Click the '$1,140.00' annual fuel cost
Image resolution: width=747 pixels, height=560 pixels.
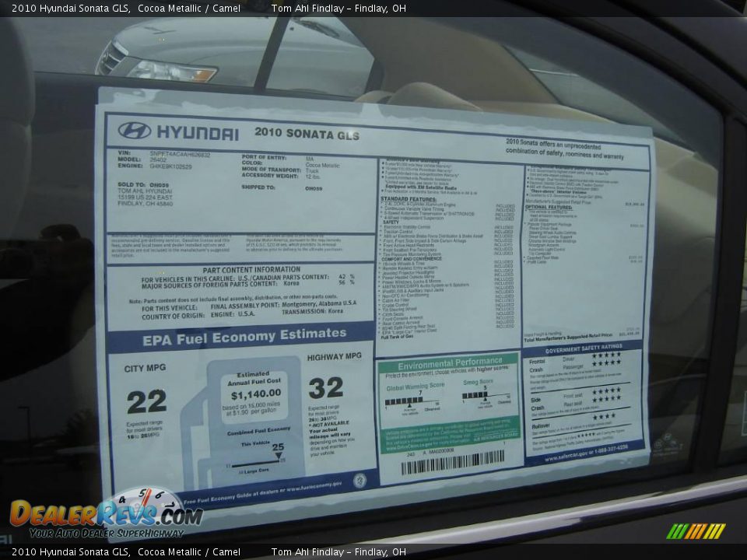click(256, 394)
